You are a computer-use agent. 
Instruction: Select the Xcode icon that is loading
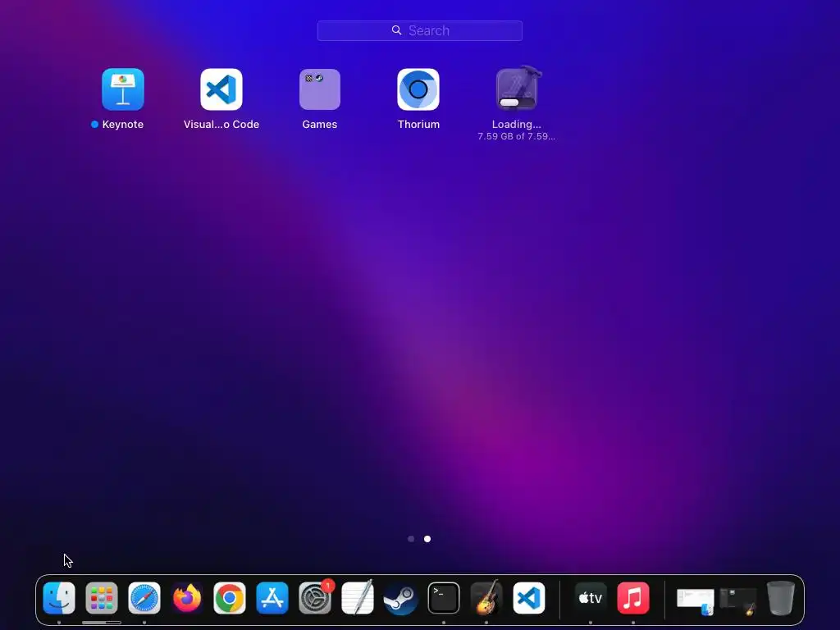point(517,89)
